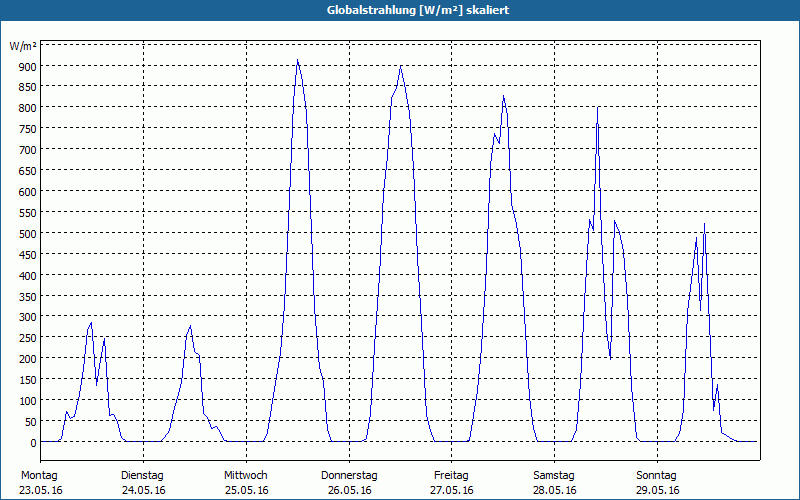Click the Dienstag day label

point(142,476)
